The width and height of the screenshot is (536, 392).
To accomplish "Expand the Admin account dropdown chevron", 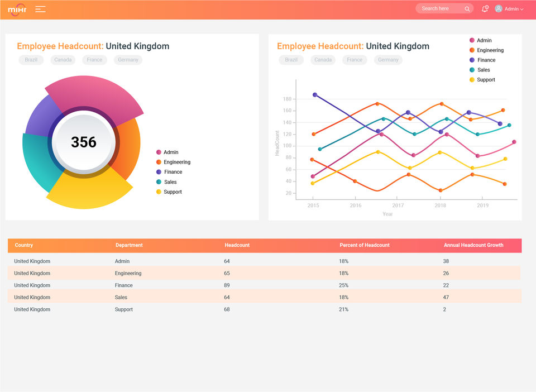I will click(x=521, y=9).
